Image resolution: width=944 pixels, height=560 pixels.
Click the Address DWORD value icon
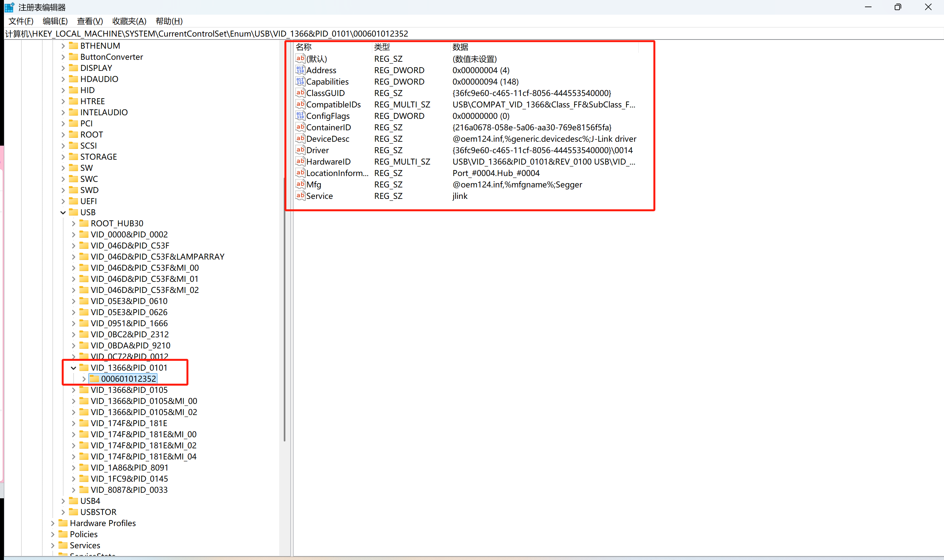tap(300, 70)
